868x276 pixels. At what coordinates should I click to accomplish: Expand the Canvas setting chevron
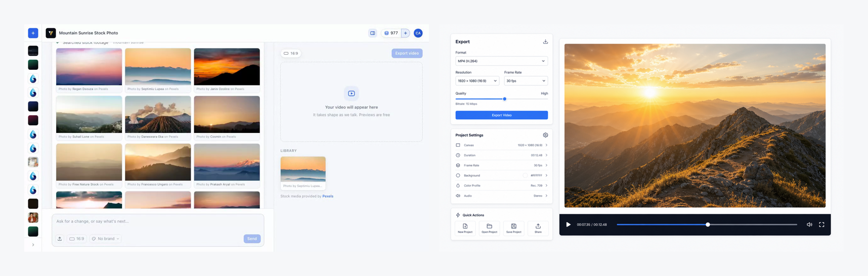pos(546,145)
